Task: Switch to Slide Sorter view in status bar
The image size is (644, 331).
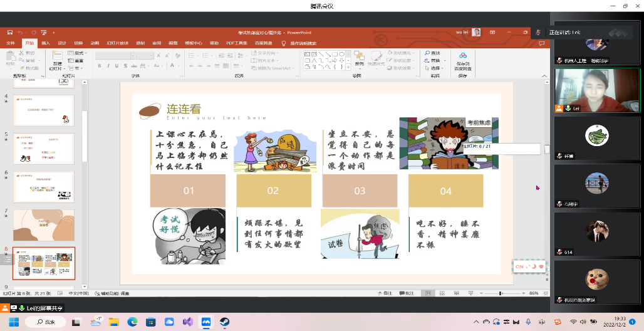Action: (442, 293)
